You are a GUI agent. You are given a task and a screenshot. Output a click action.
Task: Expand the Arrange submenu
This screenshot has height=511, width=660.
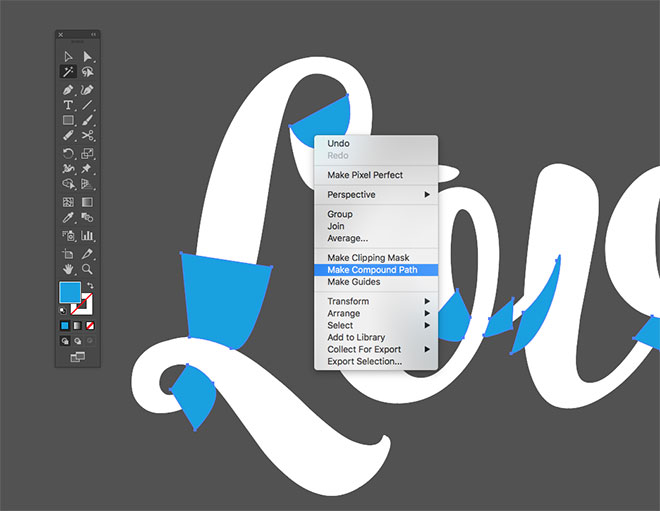click(x=375, y=313)
